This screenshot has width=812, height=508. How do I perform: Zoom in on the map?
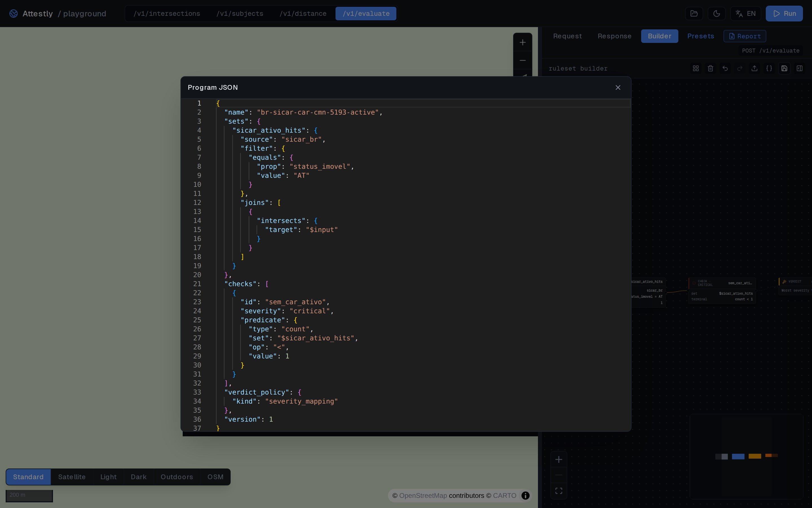pyautogui.click(x=522, y=42)
